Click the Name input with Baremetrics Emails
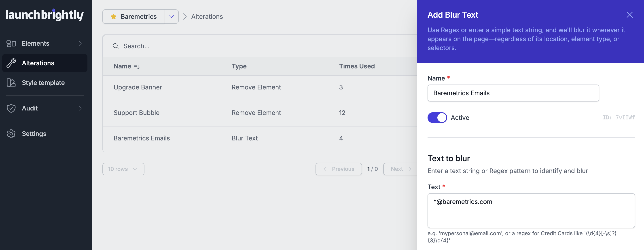The width and height of the screenshot is (644, 250). click(x=513, y=93)
